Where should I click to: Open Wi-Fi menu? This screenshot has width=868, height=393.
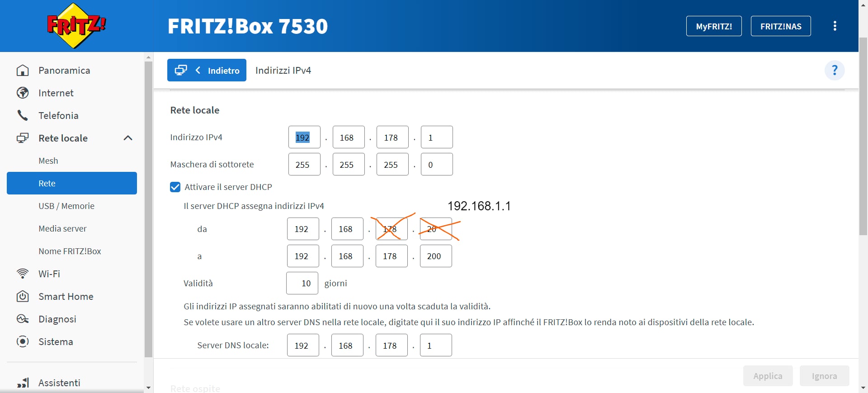click(49, 274)
